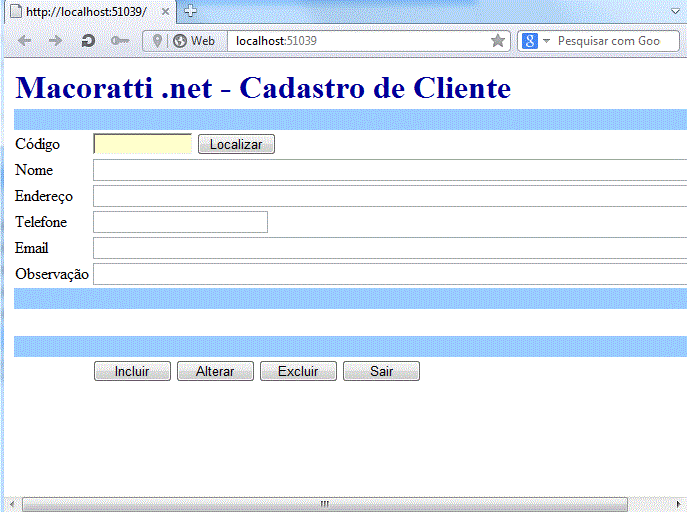
Task: Click the horizontal scrollbar left arrow
Action: [12, 504]
